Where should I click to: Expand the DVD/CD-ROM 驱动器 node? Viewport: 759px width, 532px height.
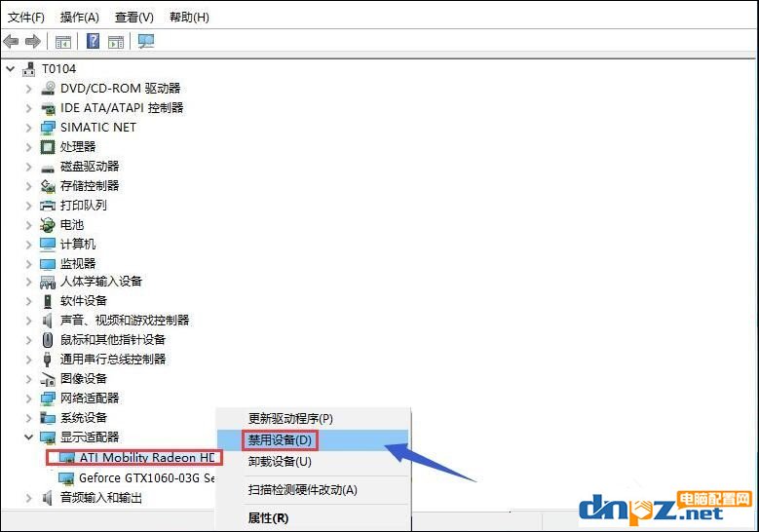(28, 89)
